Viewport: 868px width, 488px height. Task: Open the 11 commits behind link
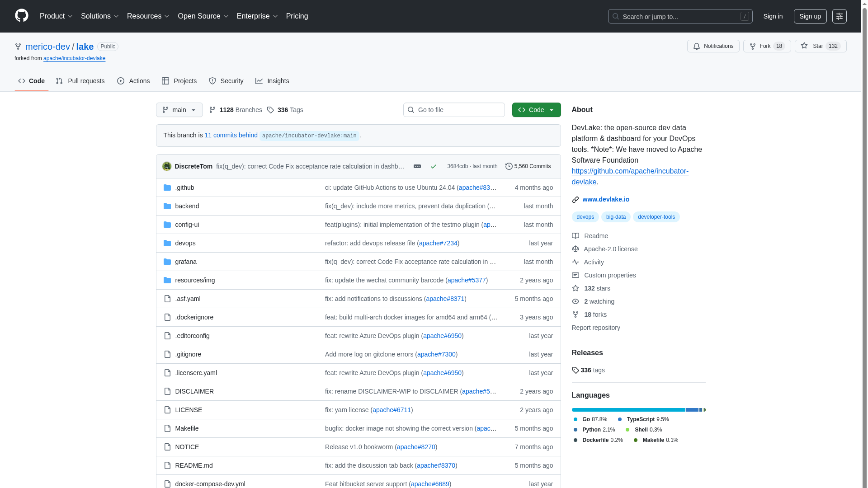click(231, 135)
